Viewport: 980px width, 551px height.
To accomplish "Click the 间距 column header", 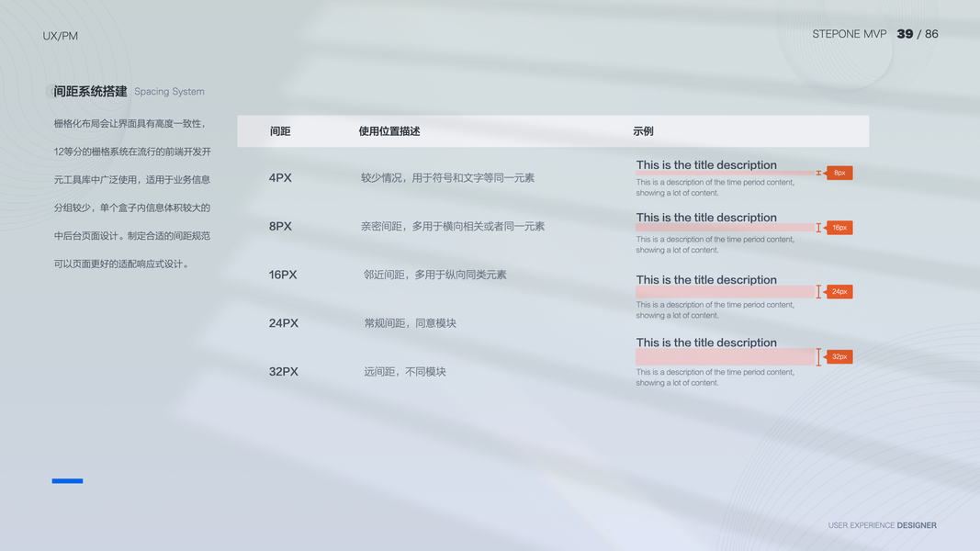I will point(280,131).
